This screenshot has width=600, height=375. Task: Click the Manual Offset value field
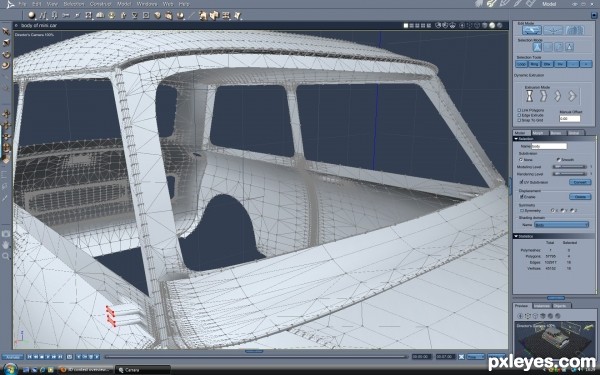tap(570, 119)
